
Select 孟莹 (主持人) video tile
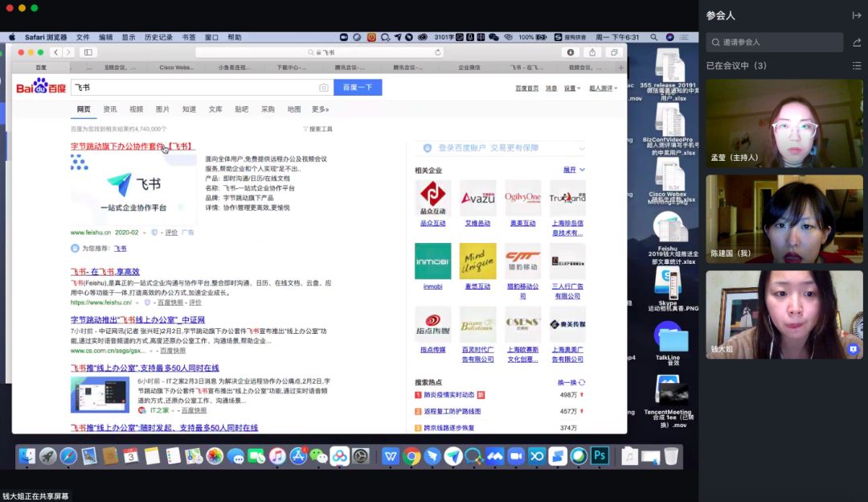784,123
